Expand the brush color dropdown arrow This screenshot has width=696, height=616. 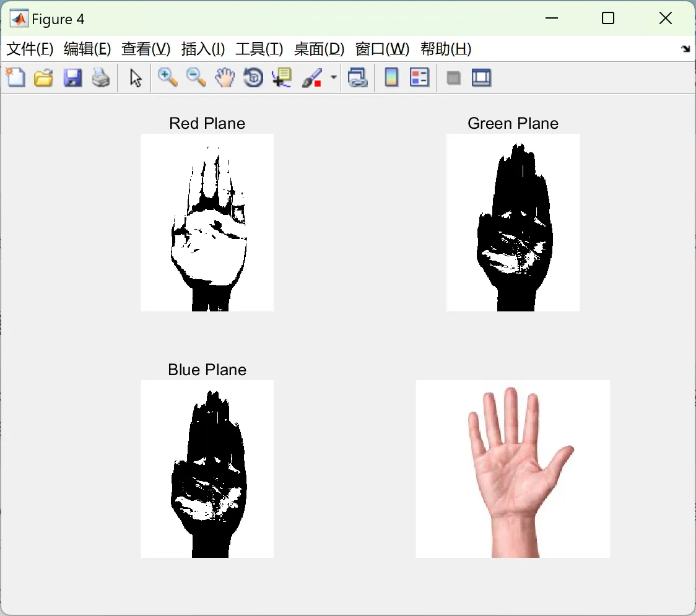pyautogui.click(x=334, y=78)
